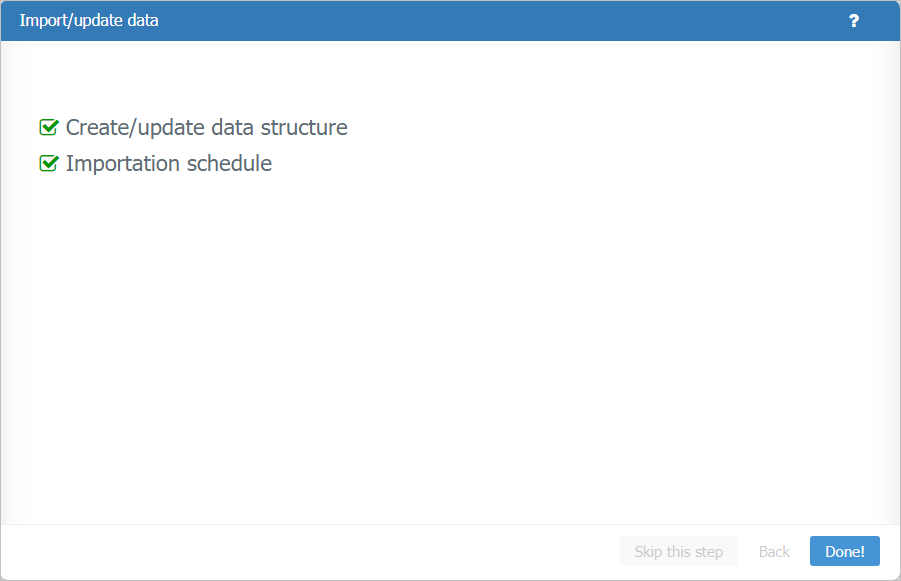
Task: Click the green checkmark beside Create/update data structure
Action: tap(48, 128)
